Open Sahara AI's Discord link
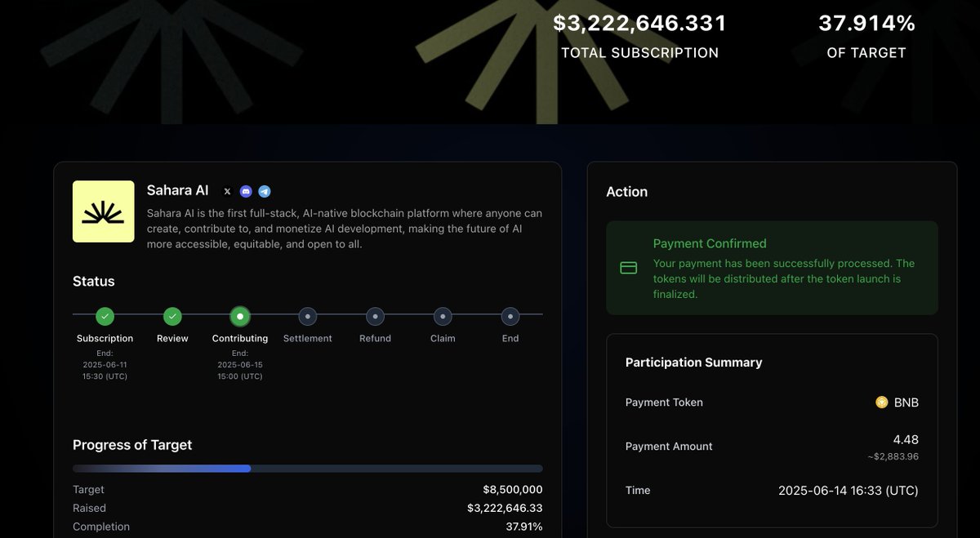Image resolution: width=980 pixels, height=538 pixels. point(246,192)
